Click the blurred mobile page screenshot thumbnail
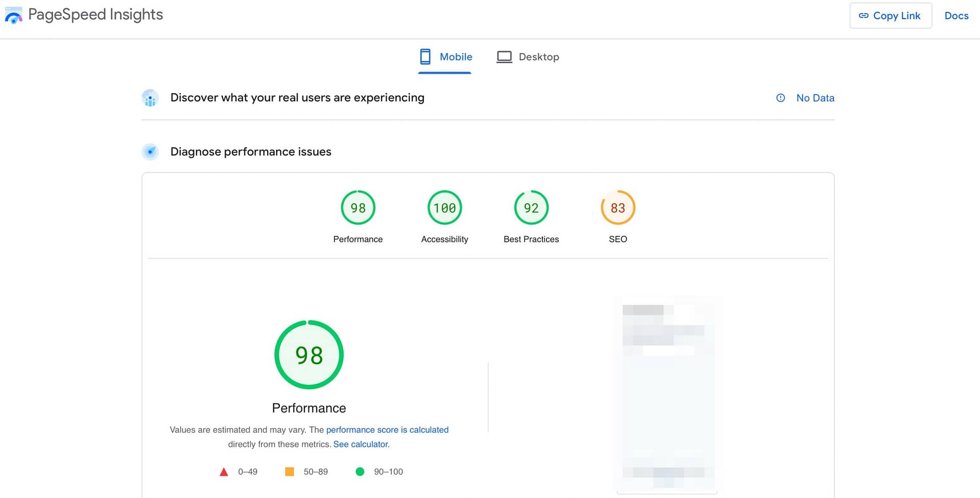This screenshot has width=980, height=498. pos(667,394)
